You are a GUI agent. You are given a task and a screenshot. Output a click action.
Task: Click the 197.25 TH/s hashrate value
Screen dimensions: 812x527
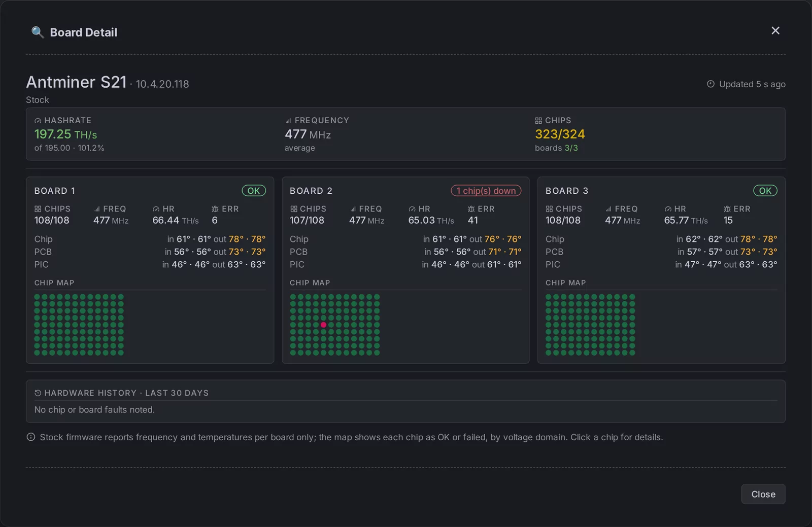[x=65, y=134]
